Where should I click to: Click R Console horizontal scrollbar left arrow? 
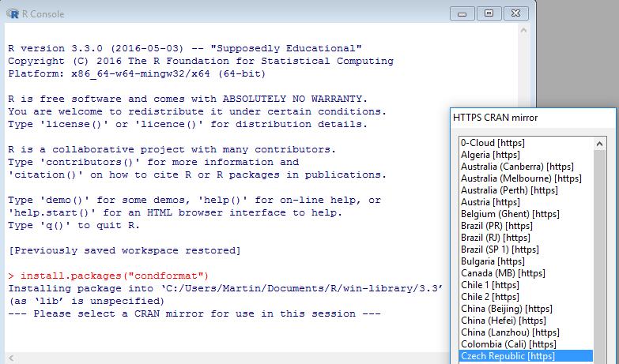click(x=11, y=358)
